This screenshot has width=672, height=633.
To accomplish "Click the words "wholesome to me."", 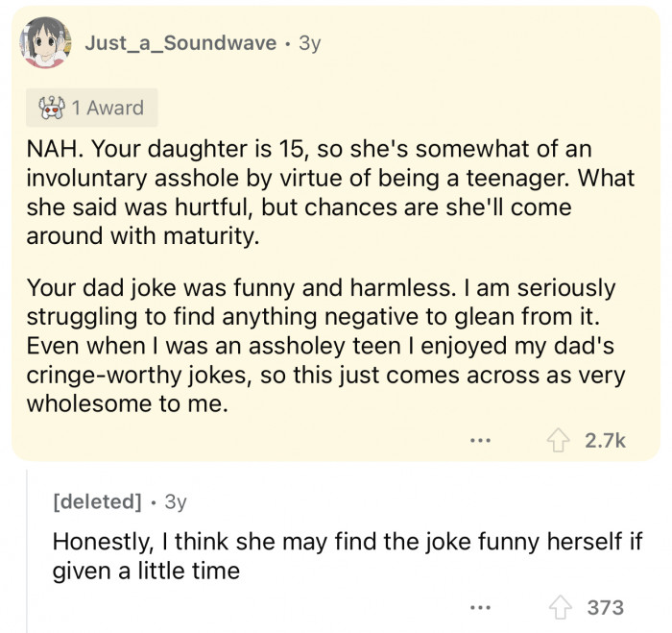I will pos(130,403).
